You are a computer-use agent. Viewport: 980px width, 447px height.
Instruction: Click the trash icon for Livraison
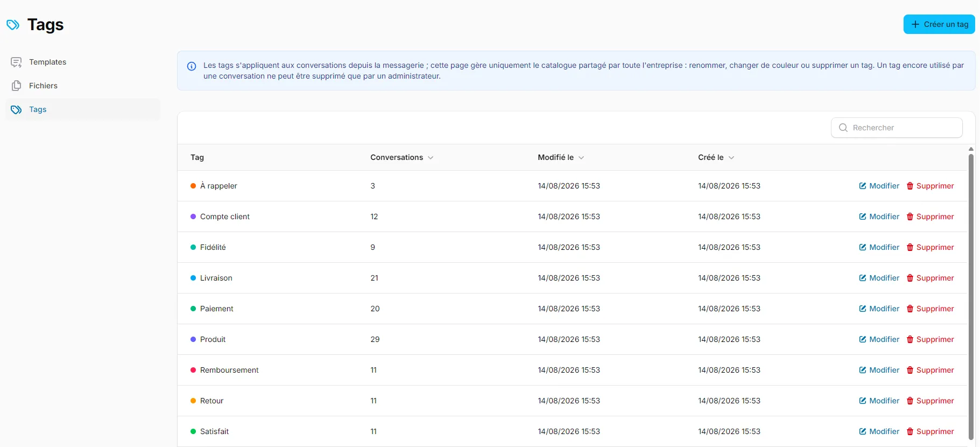coord(910,278)
